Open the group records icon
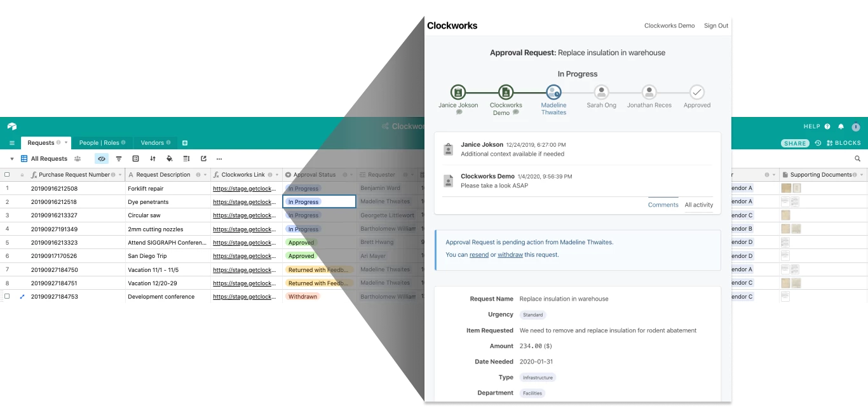The image size is (868, 420). pyautogui.click(x=135, y=159)
